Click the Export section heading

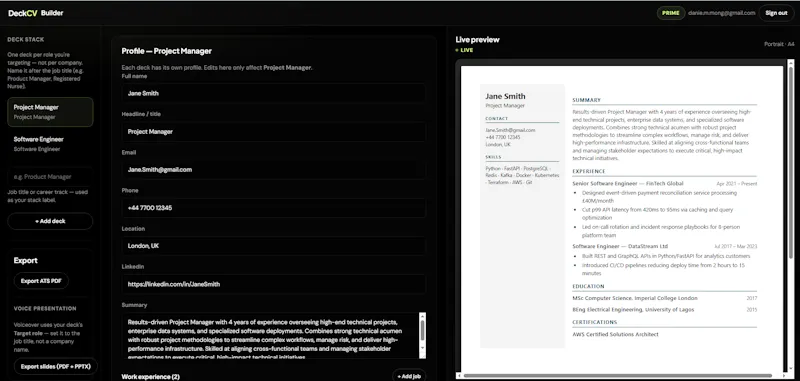26,261
